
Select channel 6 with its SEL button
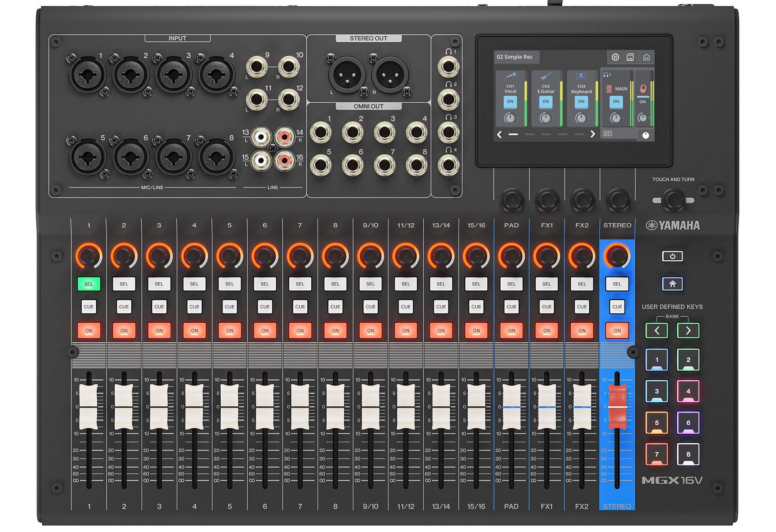[x=265, y=284]
